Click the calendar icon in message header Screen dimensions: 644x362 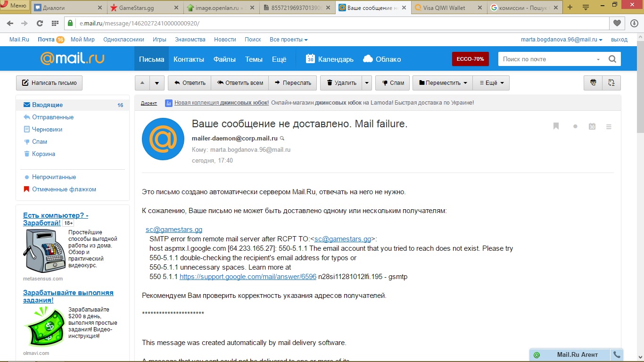tap(592, 126)
